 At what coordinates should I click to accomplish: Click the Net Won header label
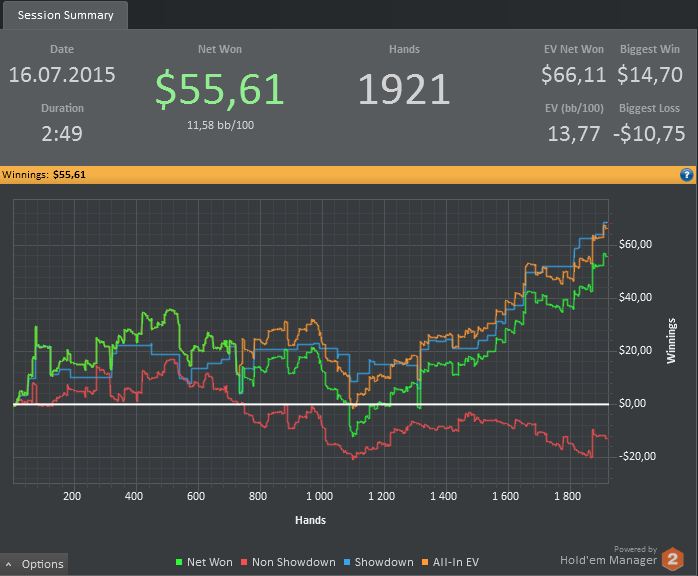(x=220, y=49)
